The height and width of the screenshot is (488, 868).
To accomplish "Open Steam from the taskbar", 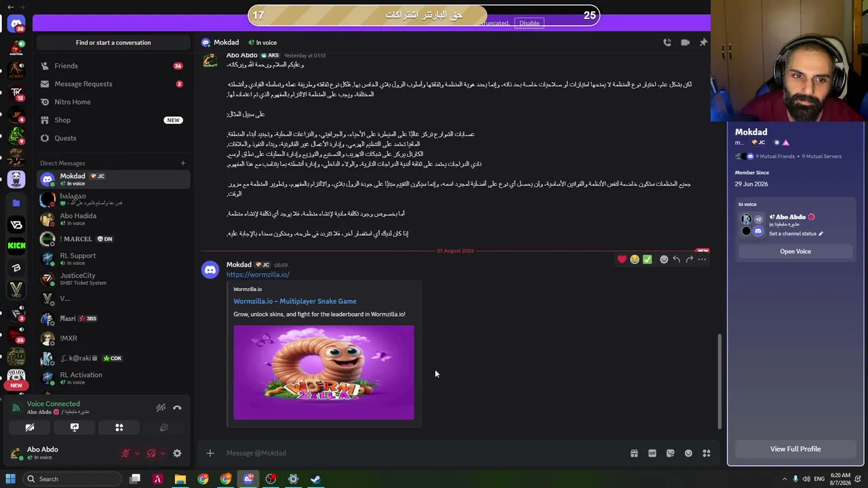I will tap(315, 479).
